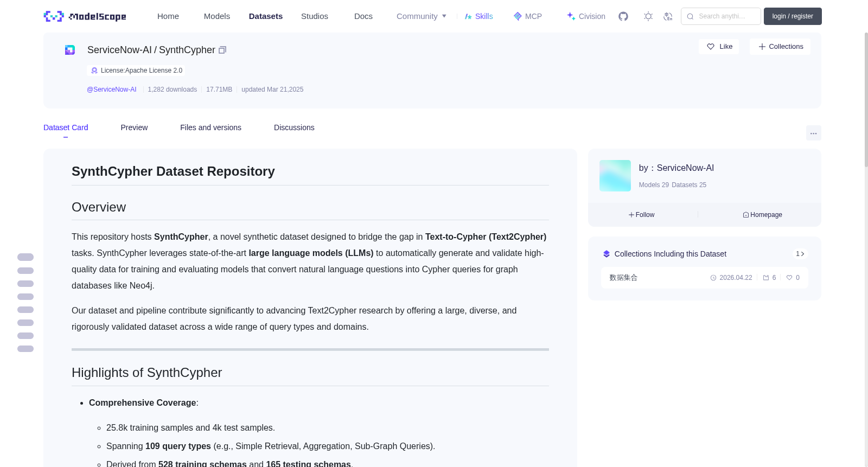
Task: Click the MCP diamond icon
Action: (518, 16)
